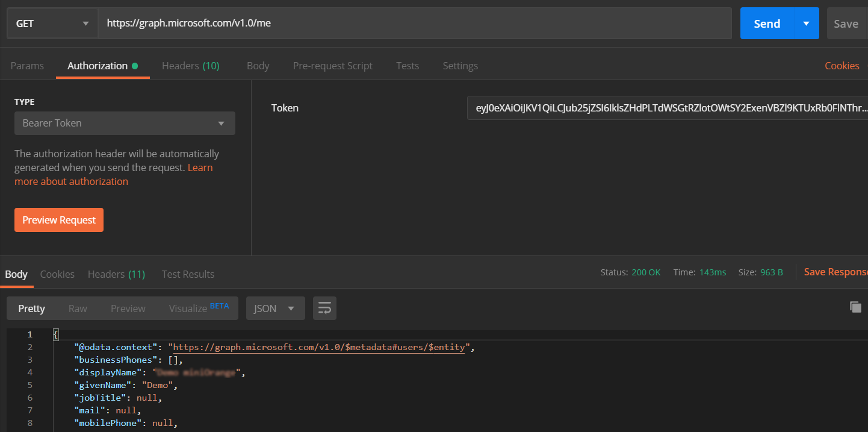Click the "mail" line in response

click(x=108, y=410)
